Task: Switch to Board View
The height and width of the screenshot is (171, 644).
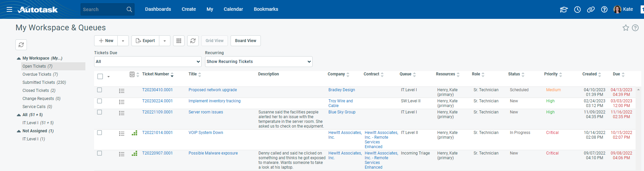Action: (245, 41)
